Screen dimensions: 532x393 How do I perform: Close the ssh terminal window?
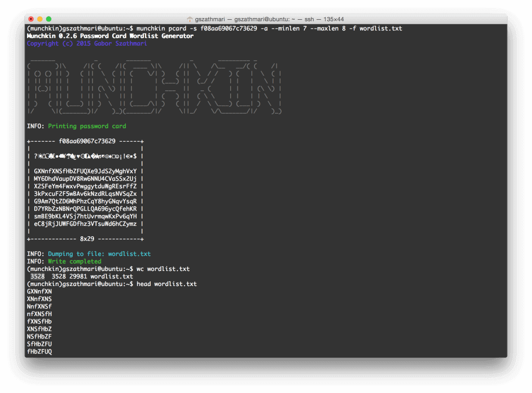coord(31,19)
